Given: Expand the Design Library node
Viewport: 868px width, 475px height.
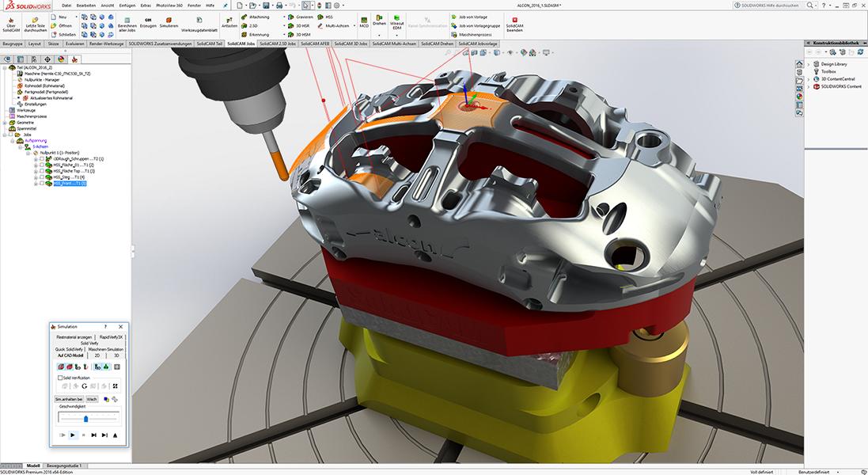Looking at the screenshot, I should coord(809,64).
